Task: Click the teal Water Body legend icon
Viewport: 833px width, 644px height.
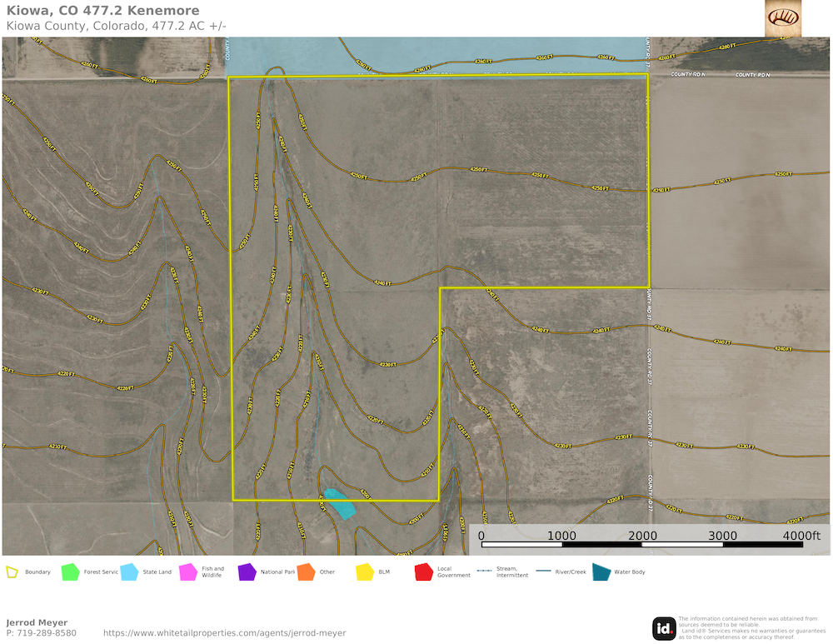Action: tap(601, 572)
